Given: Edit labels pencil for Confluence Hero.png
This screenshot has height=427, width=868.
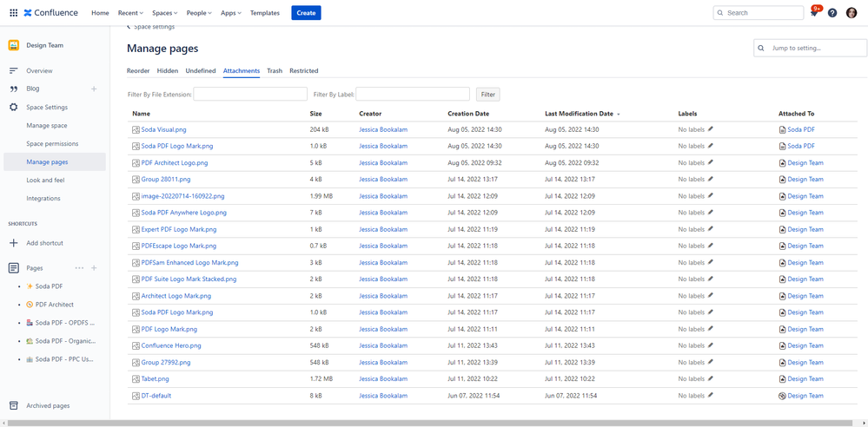Looking at the screenshot, I should 711,345.
